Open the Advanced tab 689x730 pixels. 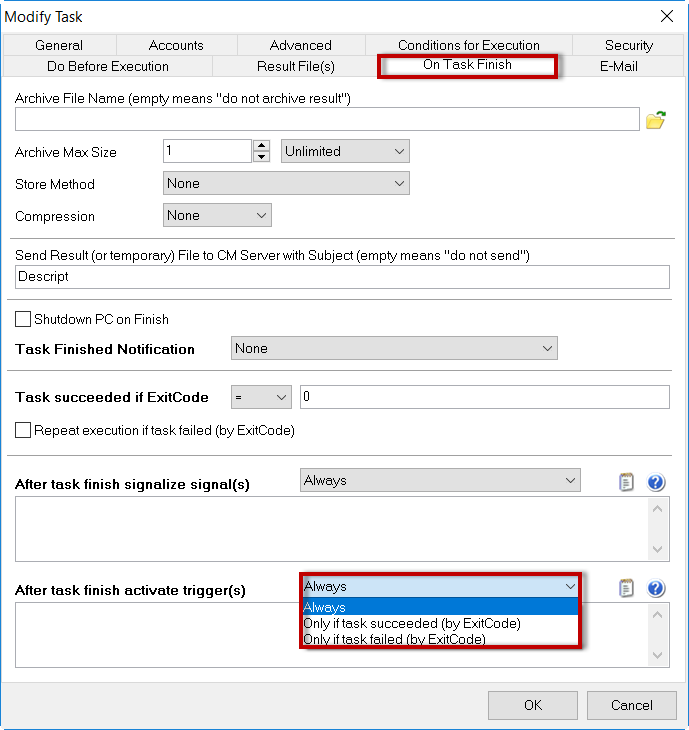coord(301,45)
